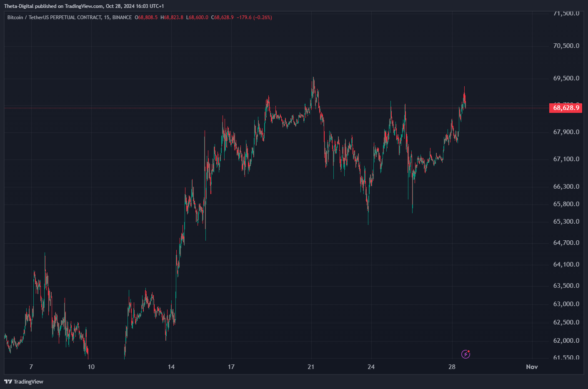Click the 67,900.0 price axis label
588x389 pixels.
(x=566, y=132)
